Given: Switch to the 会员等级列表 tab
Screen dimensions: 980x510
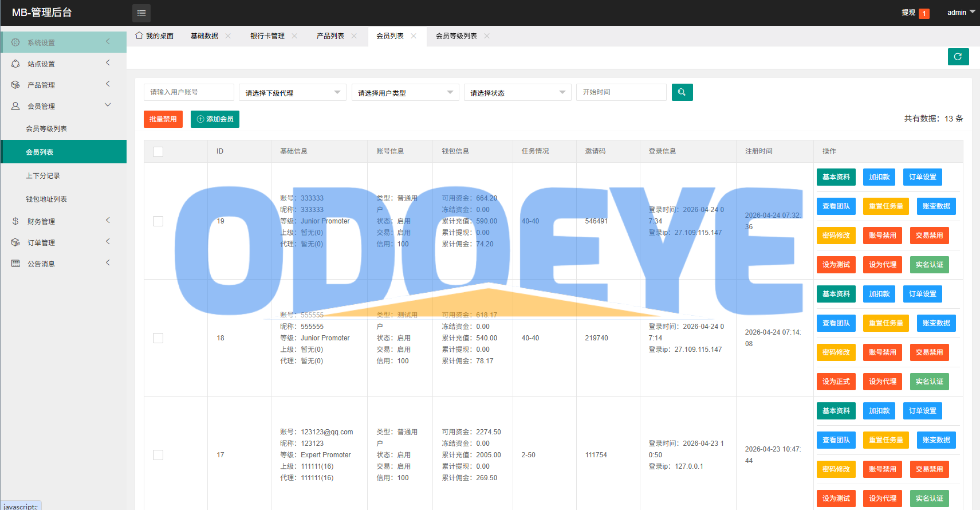Looking at the screenshot, I should (456, 36).
